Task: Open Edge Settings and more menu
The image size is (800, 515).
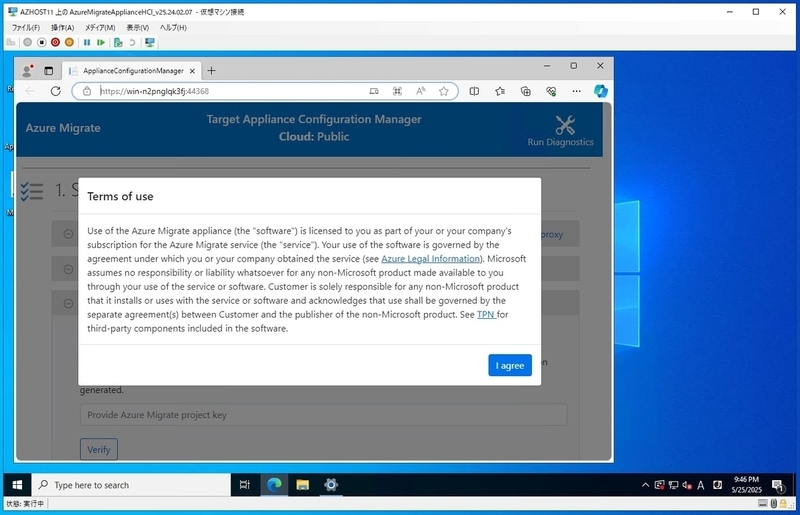Action: coord(577,91)
